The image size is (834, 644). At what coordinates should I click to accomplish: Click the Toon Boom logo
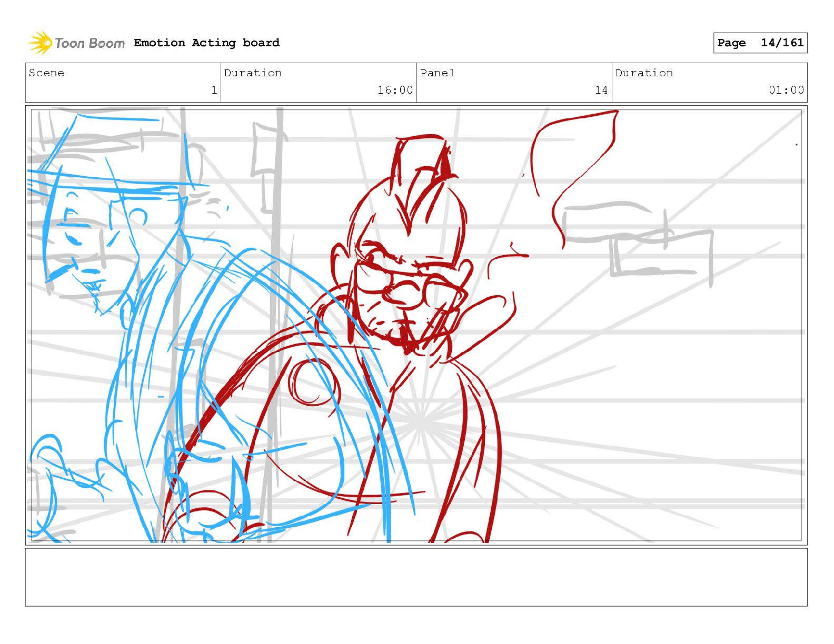tap(76, 43)
